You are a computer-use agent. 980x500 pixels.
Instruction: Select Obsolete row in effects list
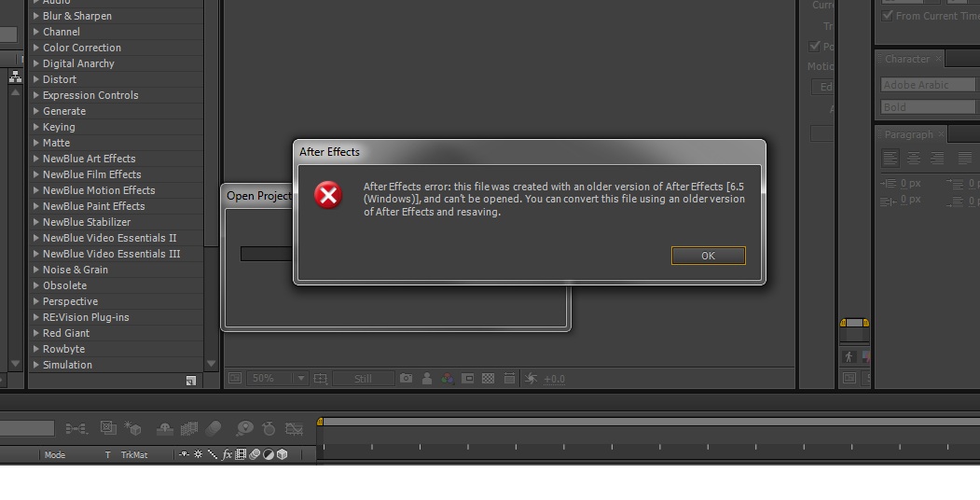click(x=117, y=285)
